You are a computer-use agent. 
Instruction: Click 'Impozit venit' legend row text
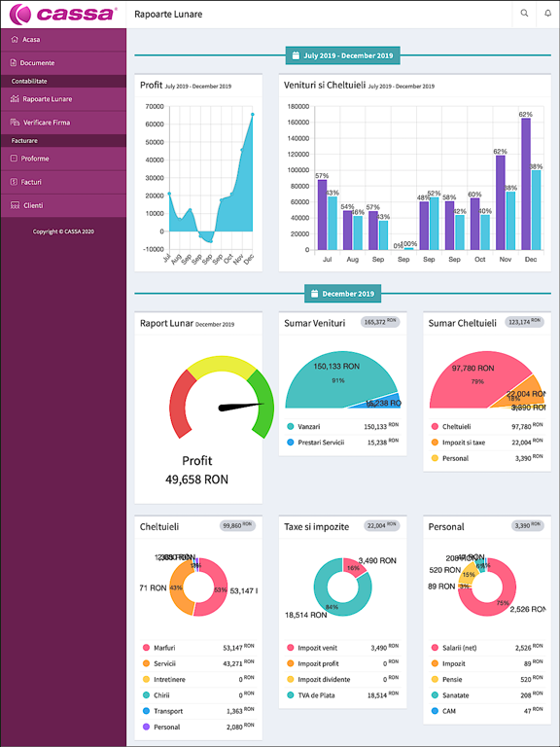pos(317,648)
